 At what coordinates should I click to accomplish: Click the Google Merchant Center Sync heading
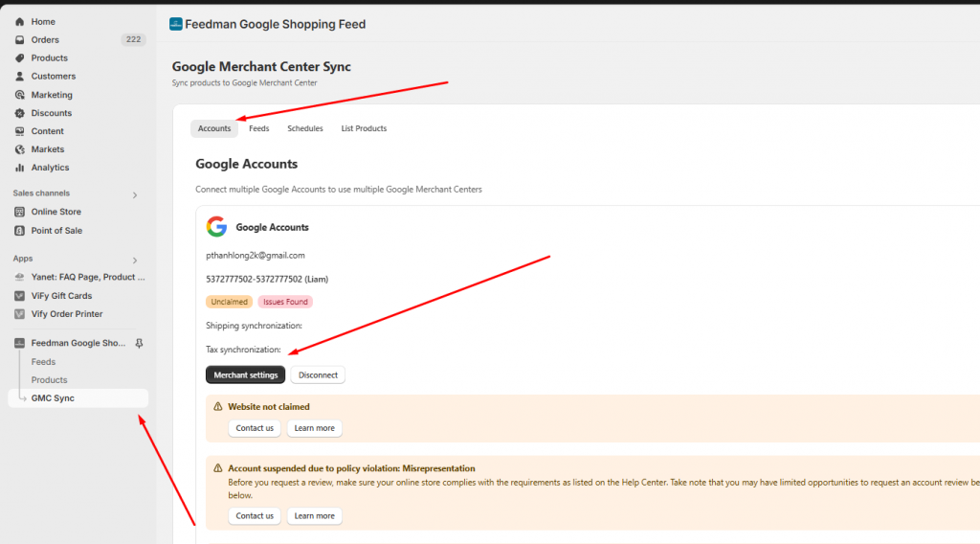click(x=261, y=66)
